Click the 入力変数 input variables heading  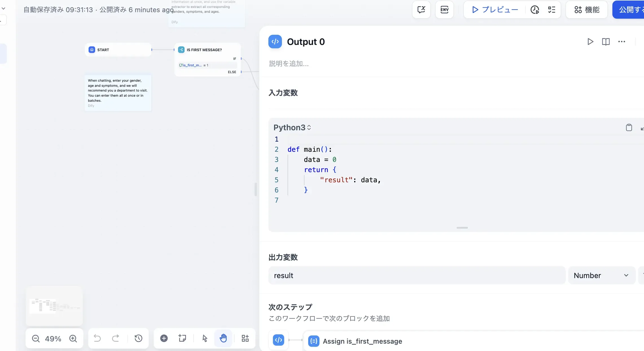[283, 93]
